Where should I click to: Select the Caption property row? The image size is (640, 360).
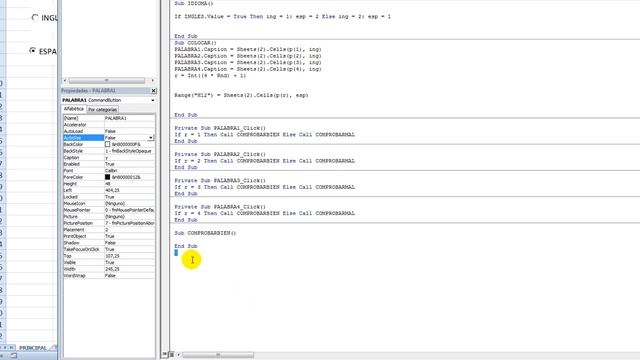109,158
